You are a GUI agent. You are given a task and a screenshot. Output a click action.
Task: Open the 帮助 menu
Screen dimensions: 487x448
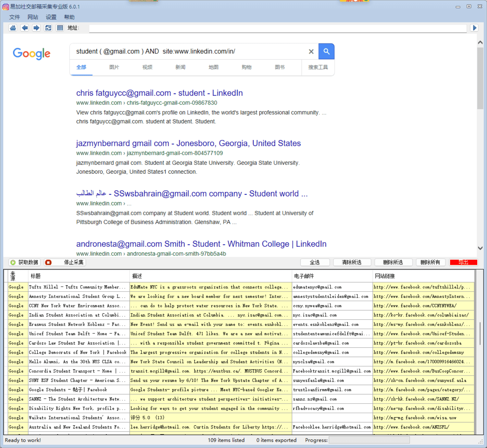click(69, 17)
